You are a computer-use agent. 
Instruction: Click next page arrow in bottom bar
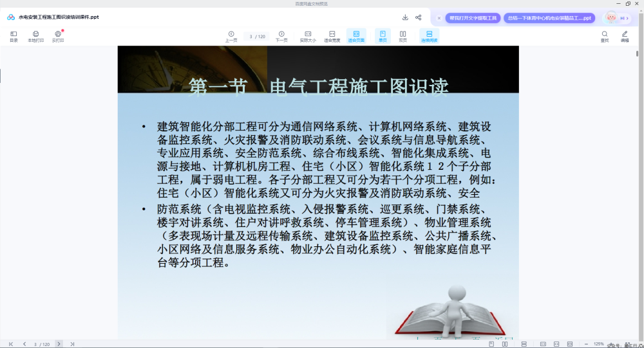(59, 344)
